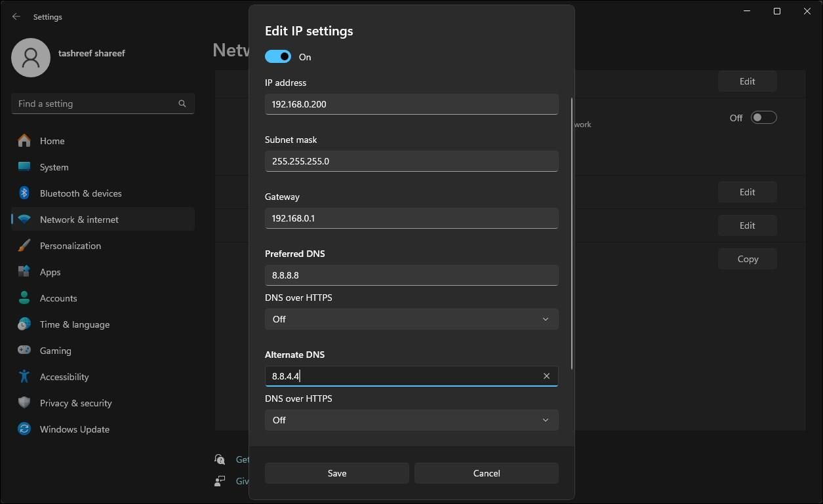Screen dimensions: 823x504
Task: Select the Personalization brush icon
Action: coord(24,245)
